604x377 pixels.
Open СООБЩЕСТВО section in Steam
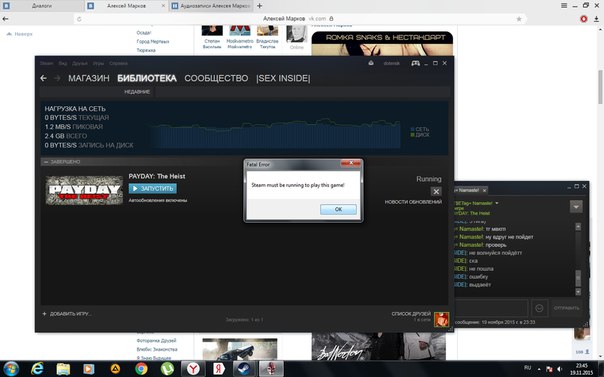216,78
